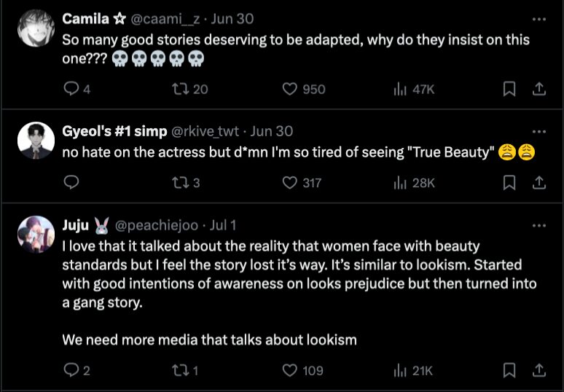
Task: View Camila's profile picture
Action: click(36, 29)
